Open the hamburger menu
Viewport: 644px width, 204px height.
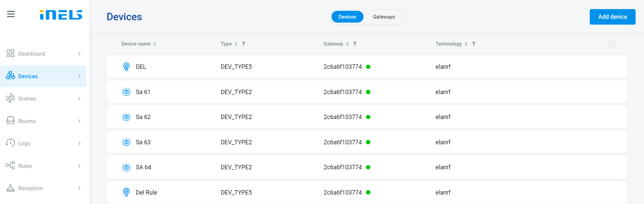pyautogui.click(x=11, y=14)
